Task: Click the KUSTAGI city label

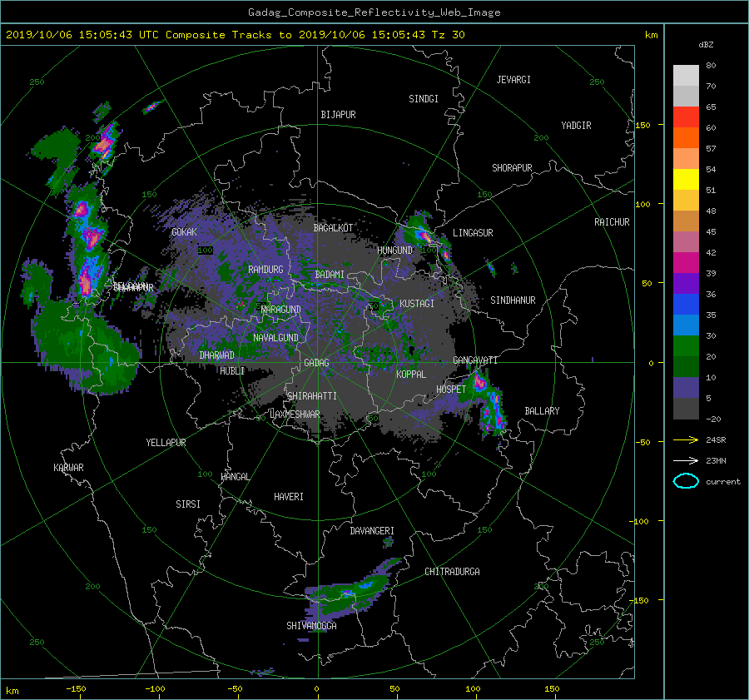Action: (x=417, y=304)
